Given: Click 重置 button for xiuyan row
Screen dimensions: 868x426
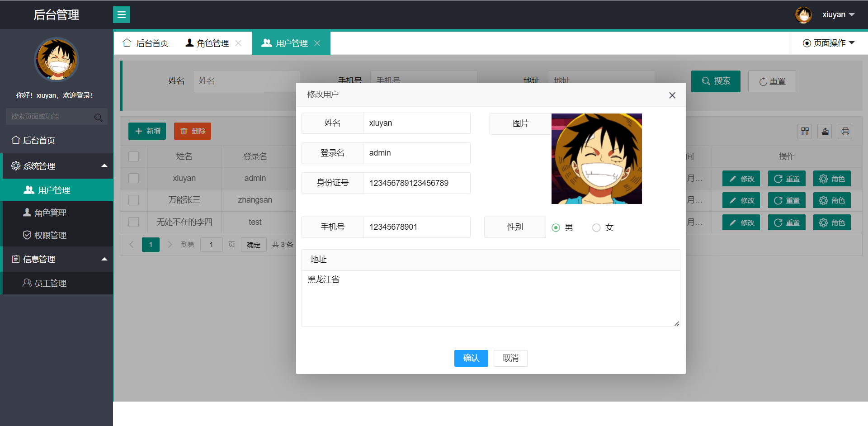Looking at the screenshot, I should point(787,179).
